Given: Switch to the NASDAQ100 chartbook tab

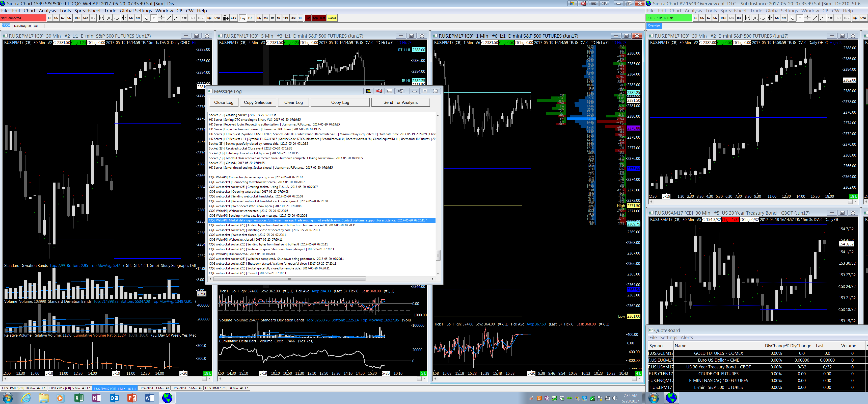Looking at the screenshot, I should tap(22, 26).
